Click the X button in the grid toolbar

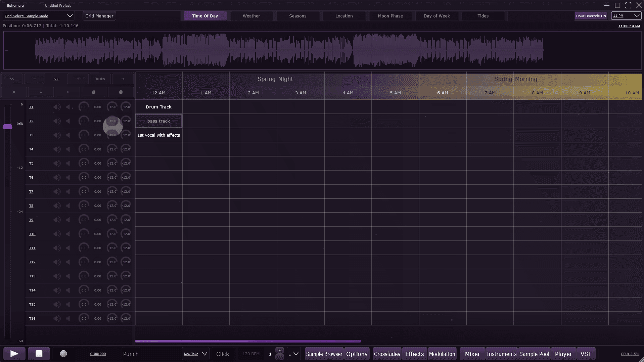click(14, 92)
